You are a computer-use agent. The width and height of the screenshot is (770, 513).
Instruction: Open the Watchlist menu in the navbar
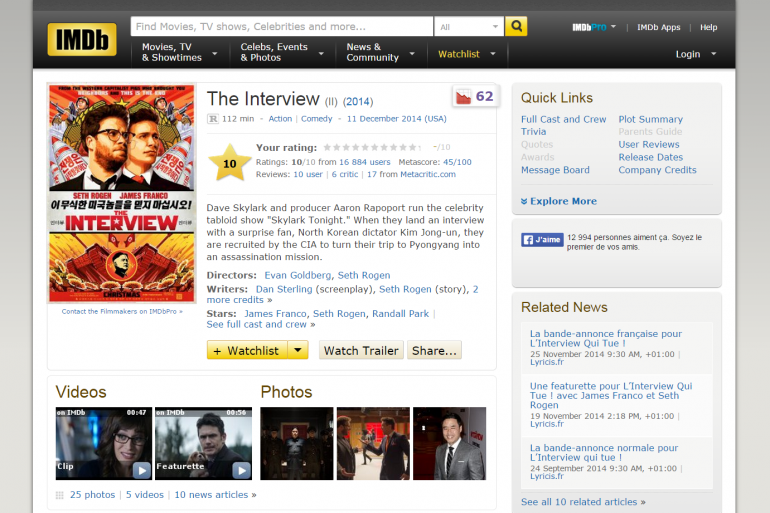tap(467, 54)
